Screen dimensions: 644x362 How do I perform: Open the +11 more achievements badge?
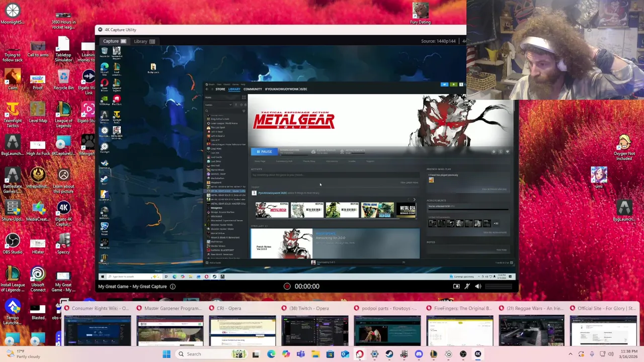(x=496, y=223)
